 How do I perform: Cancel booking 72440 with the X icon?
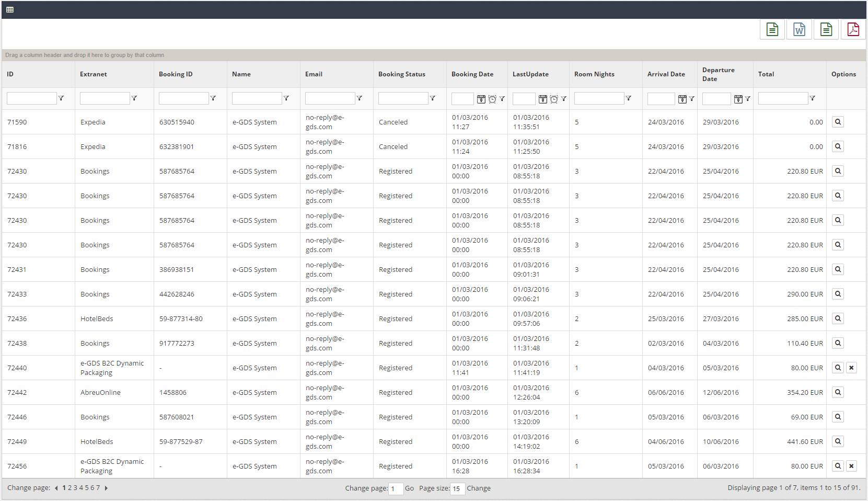[x=851, y=368]
